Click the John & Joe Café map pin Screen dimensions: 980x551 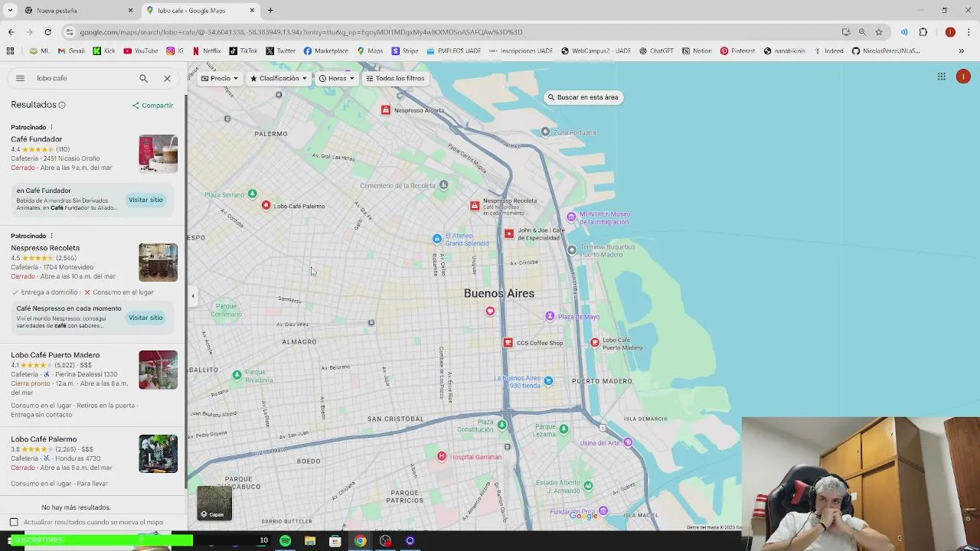point(509,233)
